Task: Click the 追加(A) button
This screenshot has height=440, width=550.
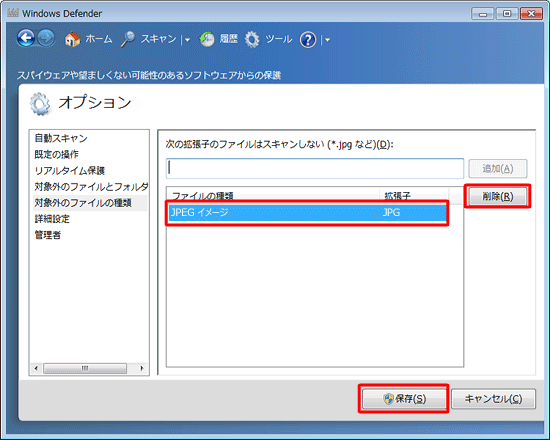Action: 497,168
